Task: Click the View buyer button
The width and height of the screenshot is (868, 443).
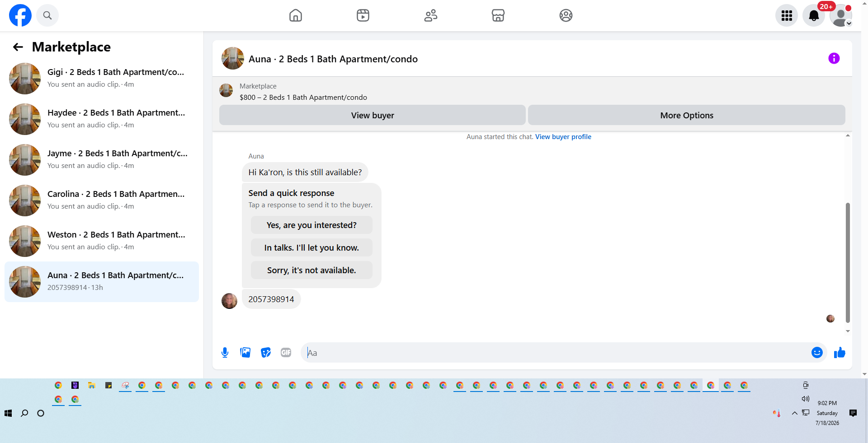Action: 373,115
